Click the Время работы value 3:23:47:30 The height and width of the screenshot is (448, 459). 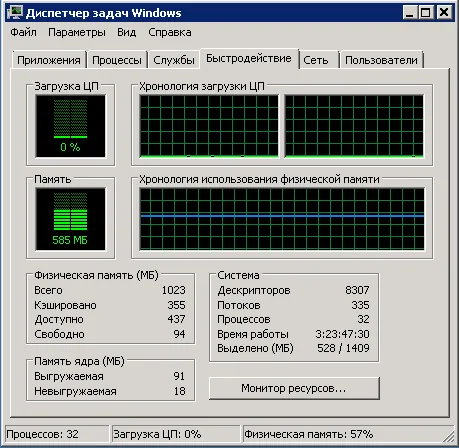(343, 334)
